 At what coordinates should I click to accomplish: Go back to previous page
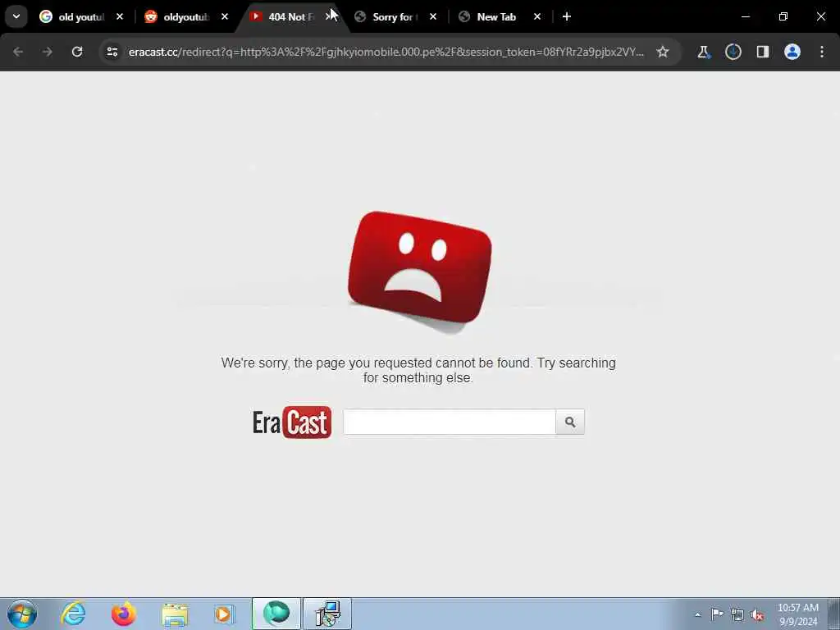pyautogui.click(x=18, y=52)
